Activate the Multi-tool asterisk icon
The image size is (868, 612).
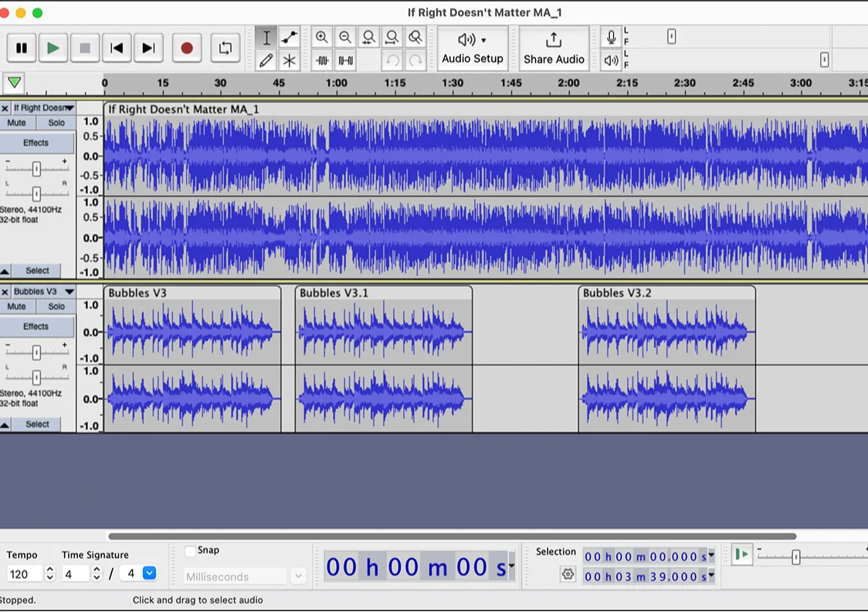(289, 60)
